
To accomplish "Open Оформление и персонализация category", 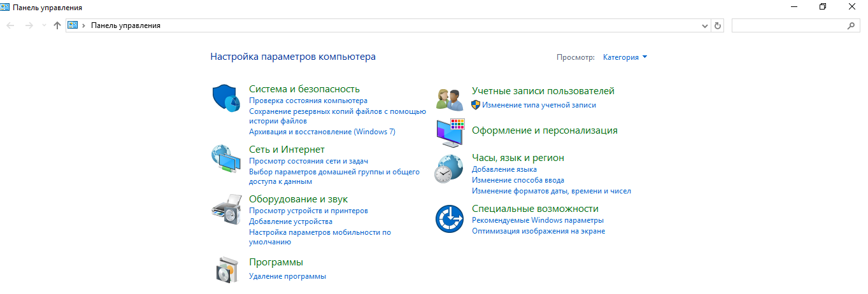I will pos(544,130).
